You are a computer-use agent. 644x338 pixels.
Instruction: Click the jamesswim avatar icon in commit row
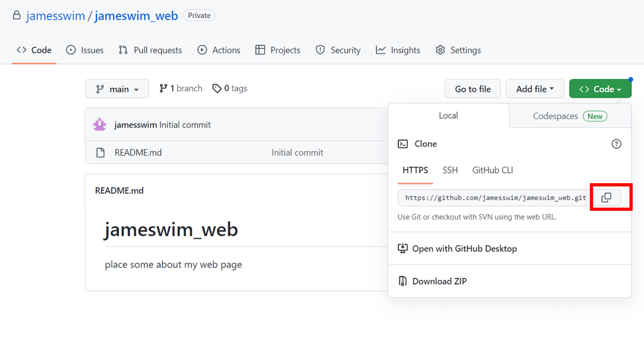[x=100, y=125]
